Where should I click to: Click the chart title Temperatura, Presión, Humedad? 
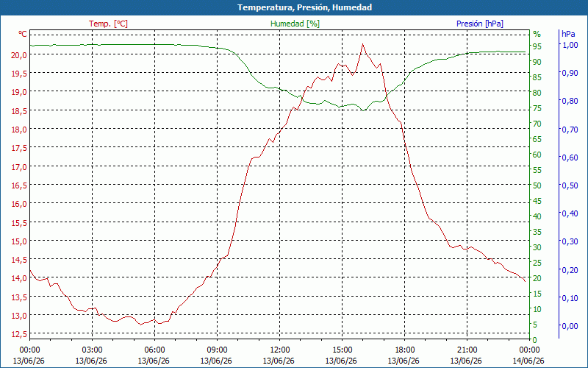(304, 7)
